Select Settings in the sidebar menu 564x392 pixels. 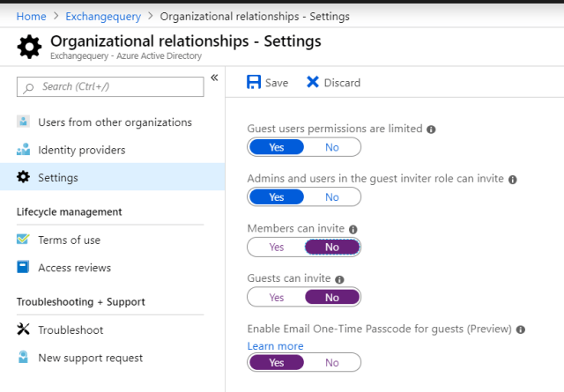tap(58, 178)
